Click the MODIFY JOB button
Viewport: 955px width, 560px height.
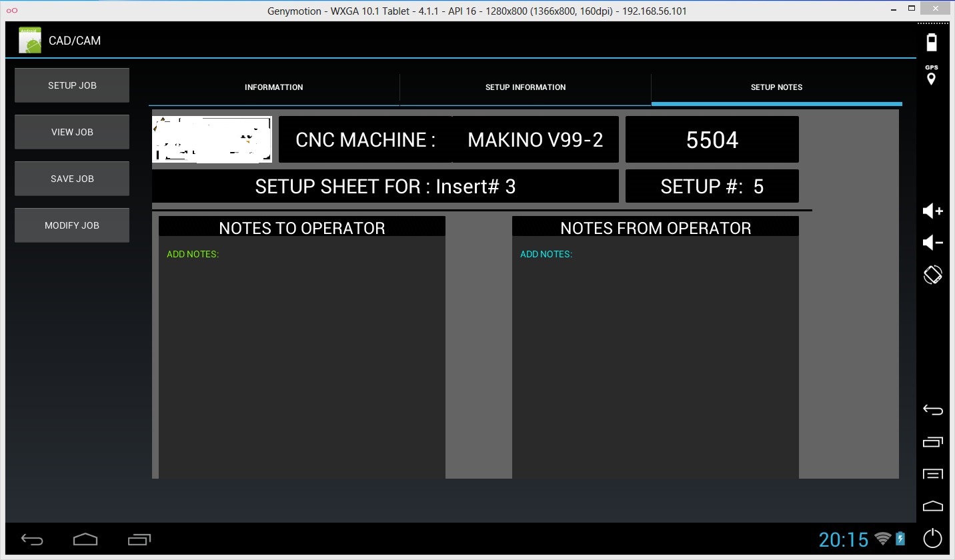point(72,225)
